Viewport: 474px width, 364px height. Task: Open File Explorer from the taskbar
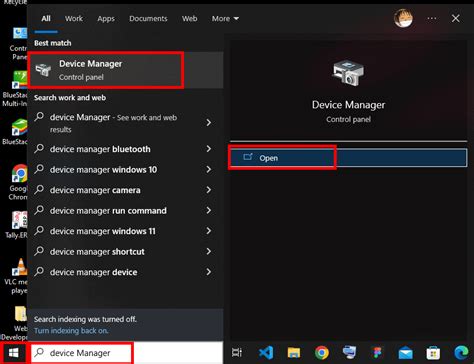click(x=294, y=352)
